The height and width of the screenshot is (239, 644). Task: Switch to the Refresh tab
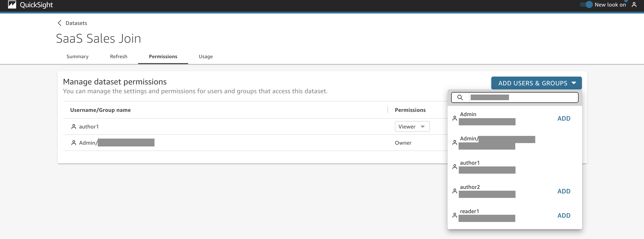coord(118,57)
